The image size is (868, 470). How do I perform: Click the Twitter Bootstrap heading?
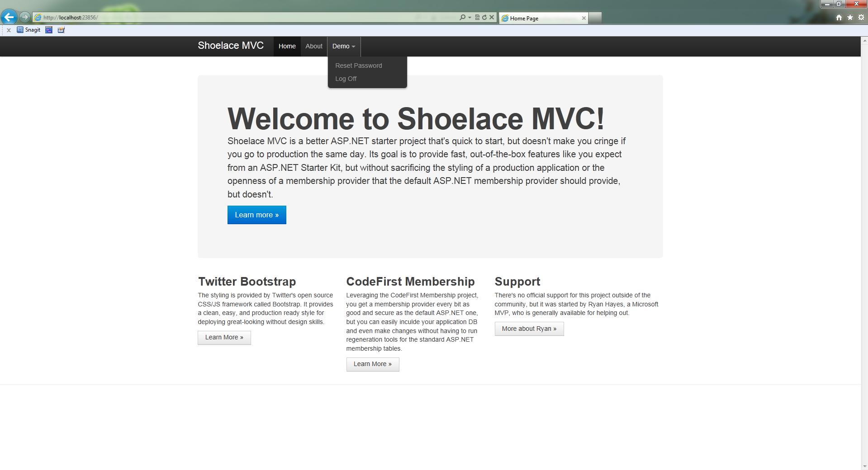247,282
